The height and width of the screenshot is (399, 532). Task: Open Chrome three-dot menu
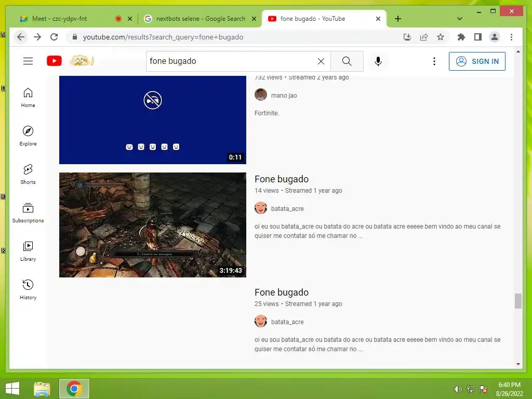(511, 37)
